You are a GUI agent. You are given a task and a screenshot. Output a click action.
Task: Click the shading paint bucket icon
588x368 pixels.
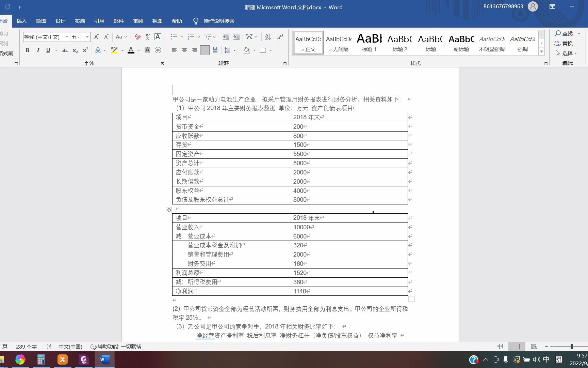pyautogui.click(x=247, y=50)
